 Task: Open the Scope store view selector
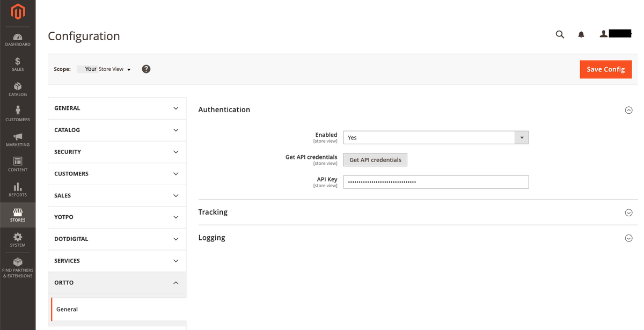pos(104,69)
